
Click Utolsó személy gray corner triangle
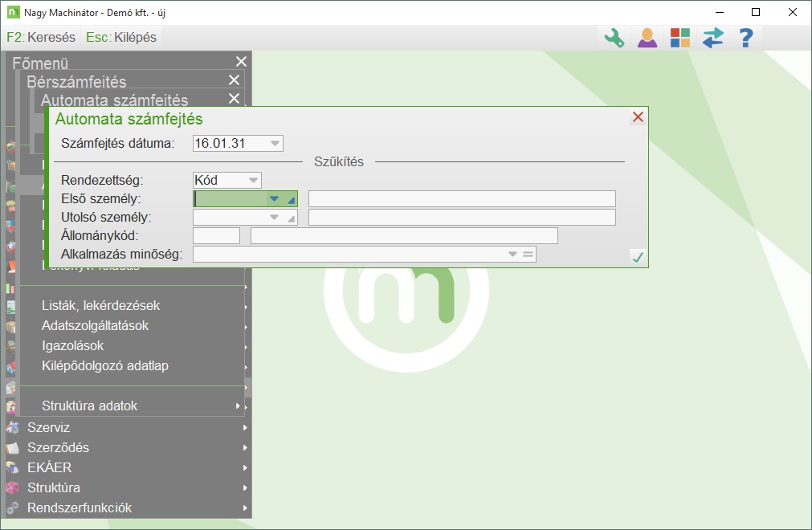pyautogui.click(x=292, y=218)
